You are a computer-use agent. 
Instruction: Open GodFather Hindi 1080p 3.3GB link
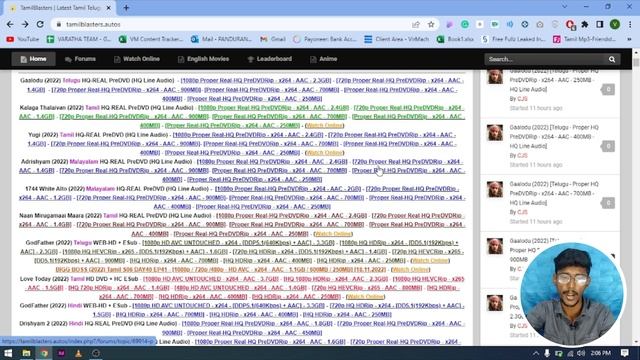coord(229,306)
